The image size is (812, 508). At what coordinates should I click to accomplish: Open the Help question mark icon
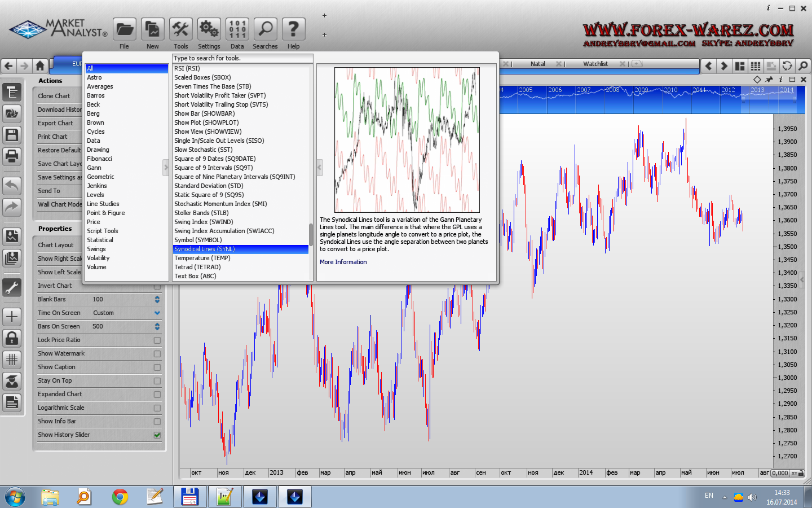pyautogui.click(x=293, y=29)
